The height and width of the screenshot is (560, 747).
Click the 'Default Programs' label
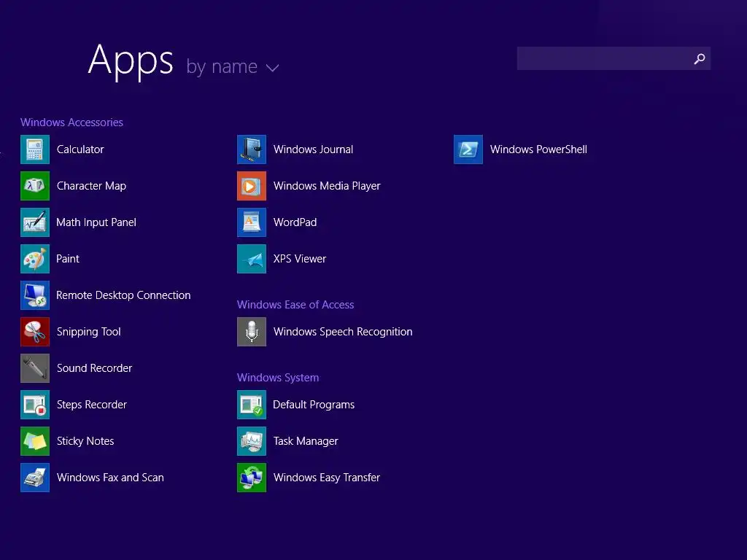click(314, 405)
